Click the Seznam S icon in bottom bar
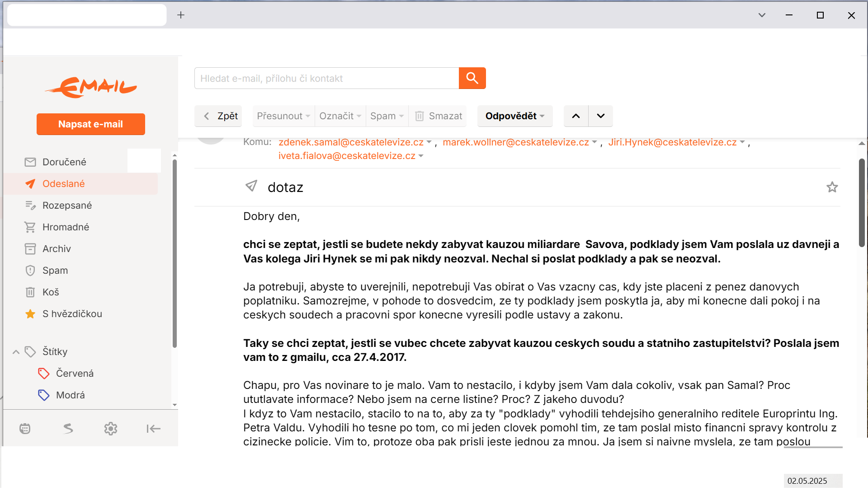This screenshot has width=868, height=491. click(x=68, y=428)
